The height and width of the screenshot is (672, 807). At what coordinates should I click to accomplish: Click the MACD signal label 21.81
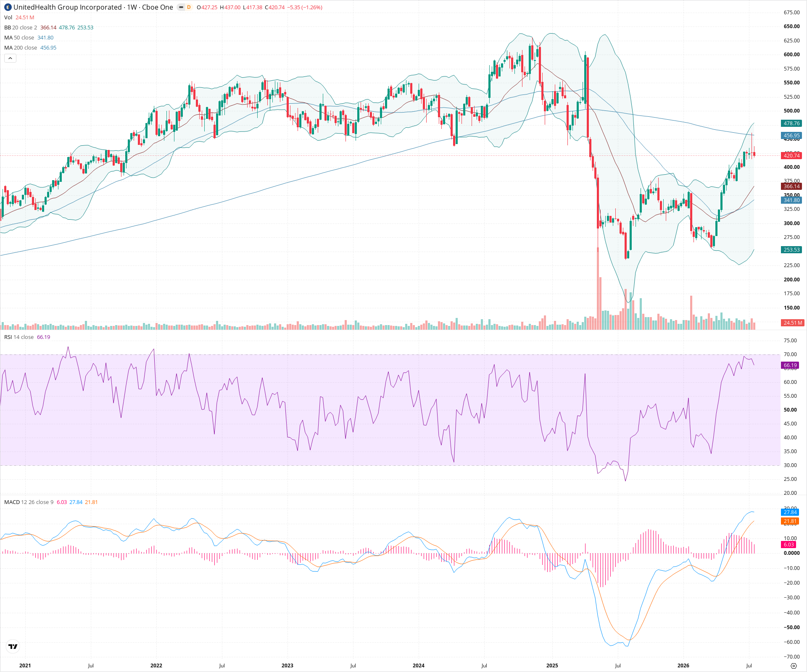point(790,521)
